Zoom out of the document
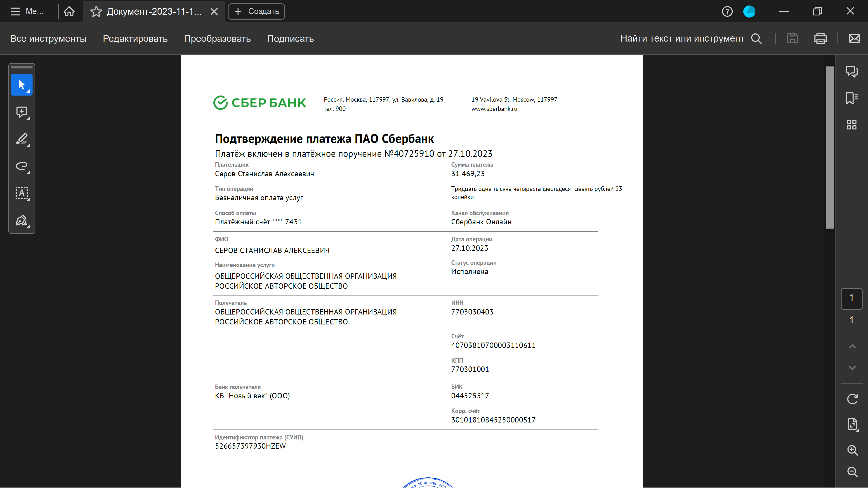This screenshot has height=488, width=868. [852, 472]
